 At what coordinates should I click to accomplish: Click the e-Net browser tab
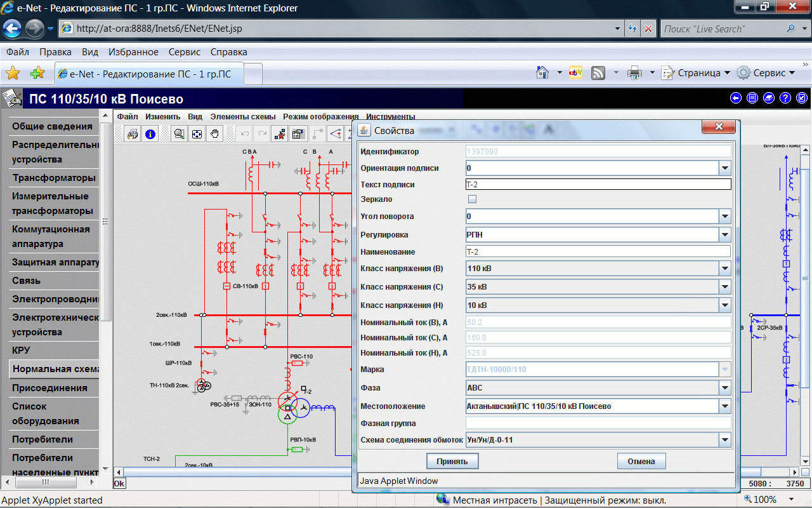pyautogui.click(x=149, y=74)
